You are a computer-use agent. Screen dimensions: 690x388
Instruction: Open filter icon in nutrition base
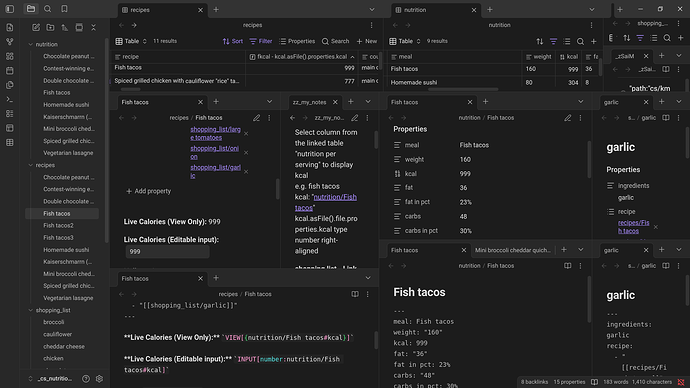(554, 41)
